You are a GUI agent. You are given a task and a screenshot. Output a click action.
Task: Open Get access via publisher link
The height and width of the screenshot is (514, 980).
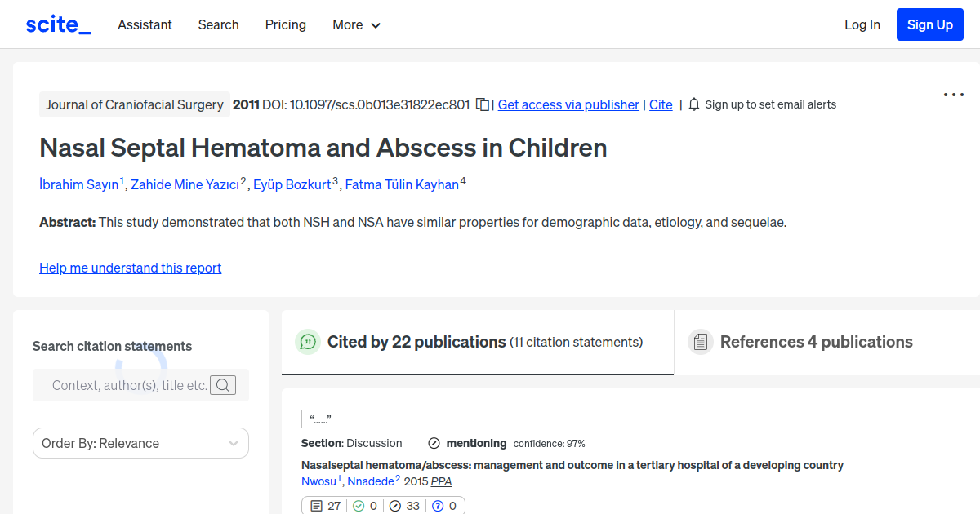(x=568, y=104)
